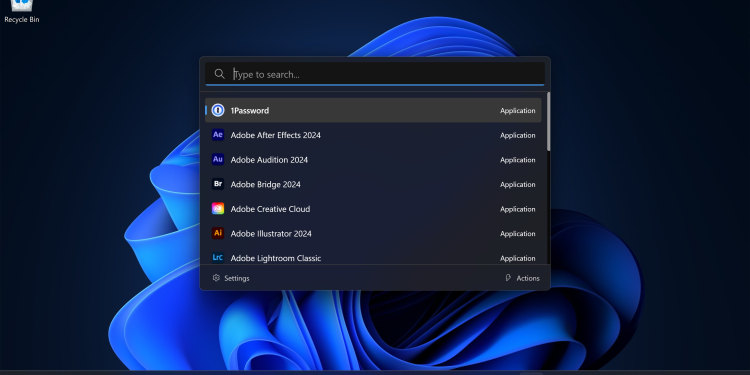Click the results list scrollbar
The width and height of the screenshot is (750, 375).
pyautogui.click(x=548, y=122)
